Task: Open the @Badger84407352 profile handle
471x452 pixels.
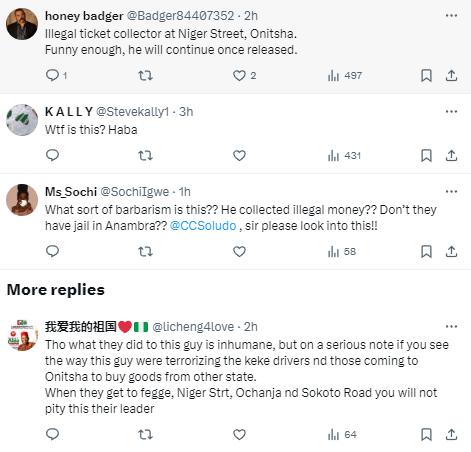Action: click(x=180, y=16)
